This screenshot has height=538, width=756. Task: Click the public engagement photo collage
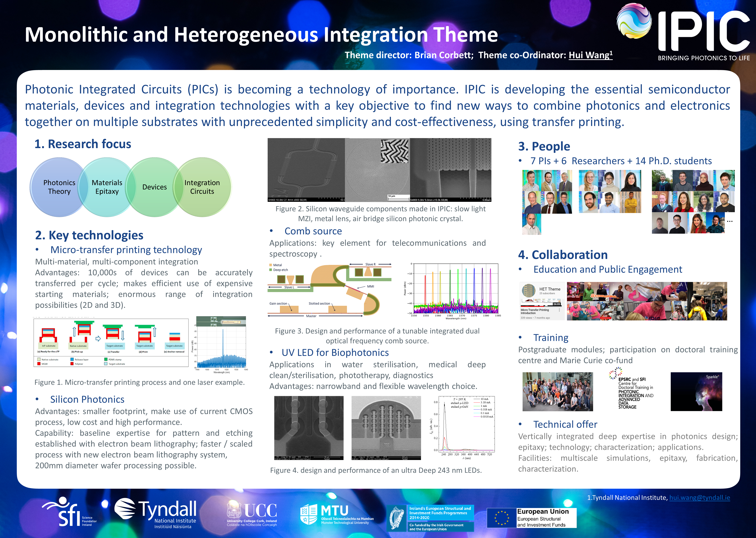coord(647,301)
